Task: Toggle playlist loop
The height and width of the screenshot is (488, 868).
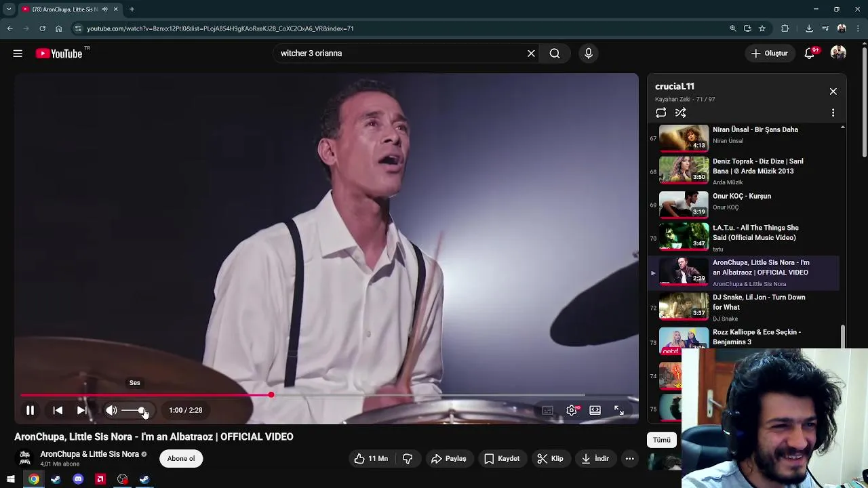Action: tap(660, 113)
